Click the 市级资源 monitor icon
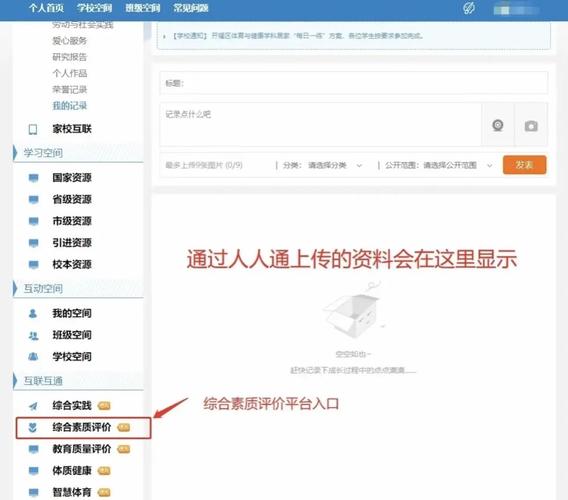 coord(33,221)
